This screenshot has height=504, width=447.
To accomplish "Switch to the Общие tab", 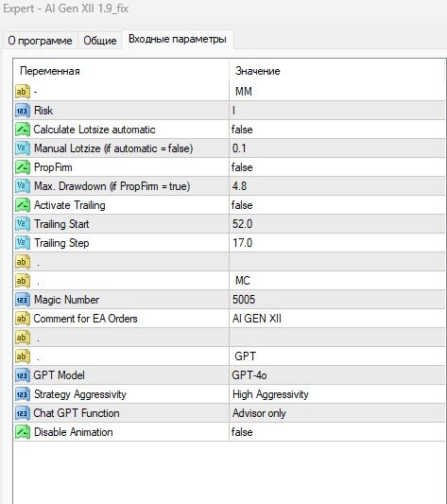I will click(100, 41).
